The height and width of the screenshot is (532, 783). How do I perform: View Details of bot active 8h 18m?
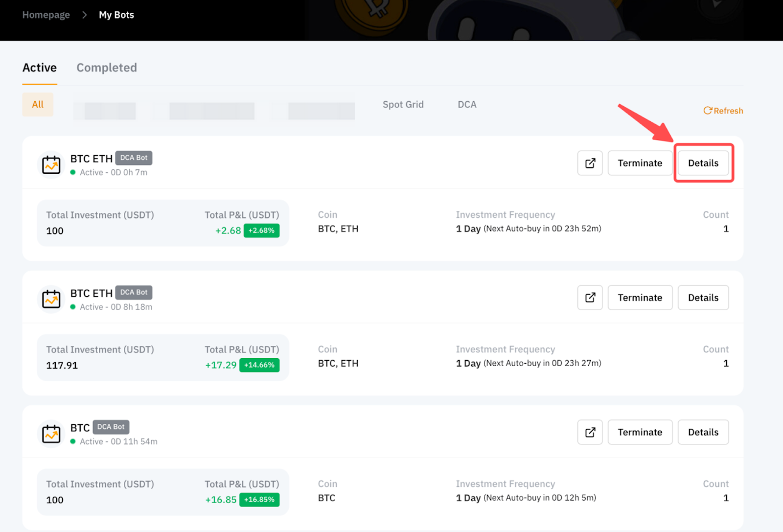703,298
